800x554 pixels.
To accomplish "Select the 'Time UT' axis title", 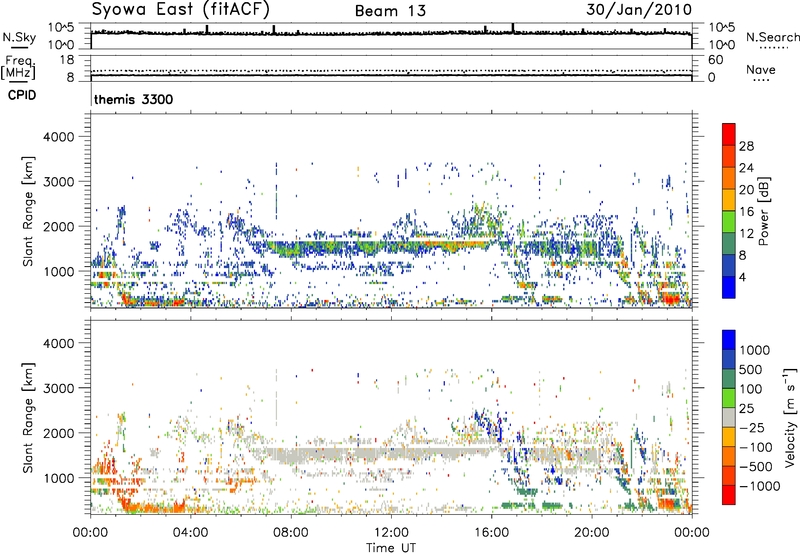I will [x=391, y=547].
